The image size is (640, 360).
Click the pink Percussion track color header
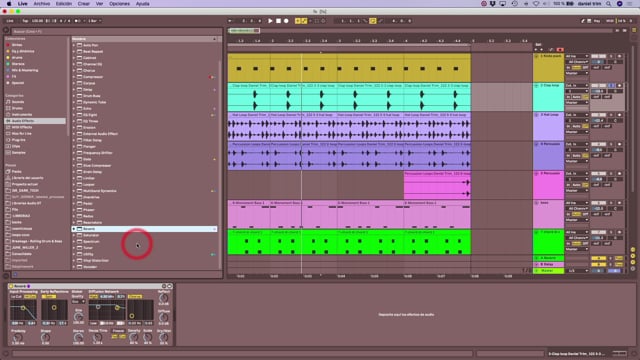(x=549, y=185)
